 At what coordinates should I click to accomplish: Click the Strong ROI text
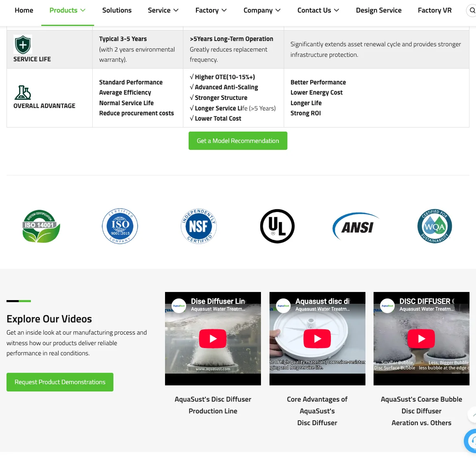[x=306, y=113]
